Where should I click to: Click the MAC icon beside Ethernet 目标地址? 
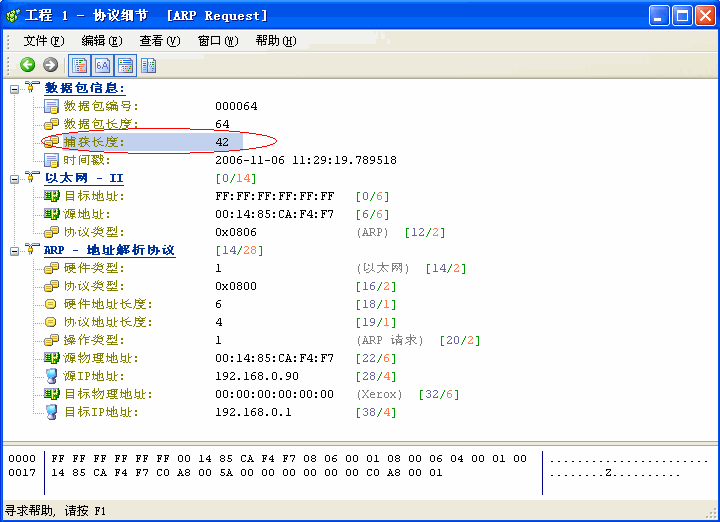(51, 196)
